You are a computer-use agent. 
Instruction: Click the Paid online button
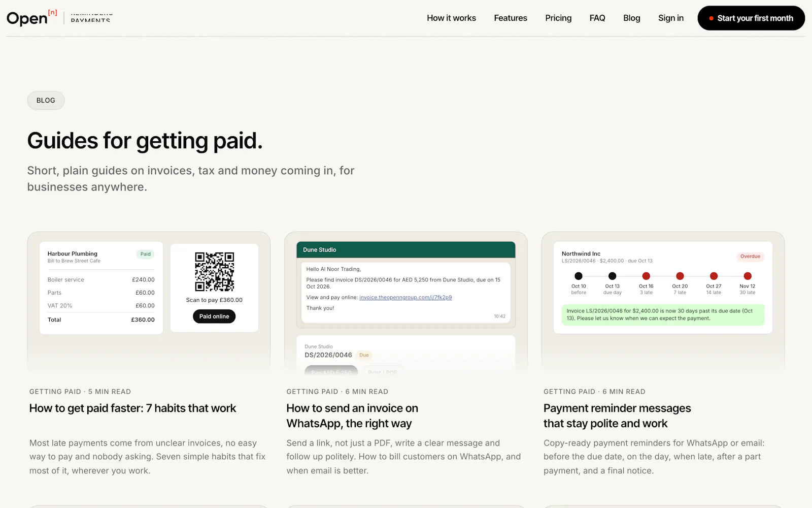click(214, 316)
